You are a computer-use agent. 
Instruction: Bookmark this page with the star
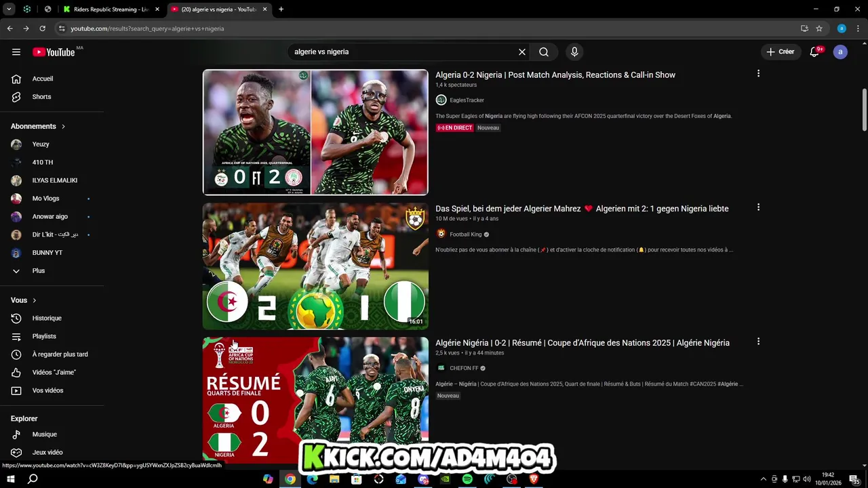819,28
